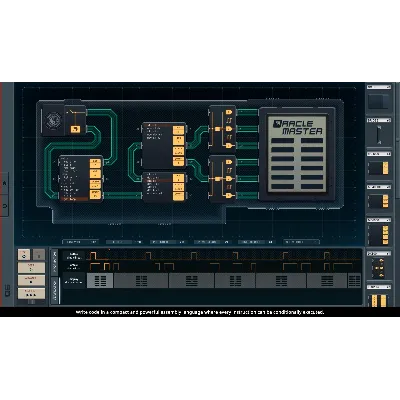Click the round fan-like input component on board

coord(53,120)
